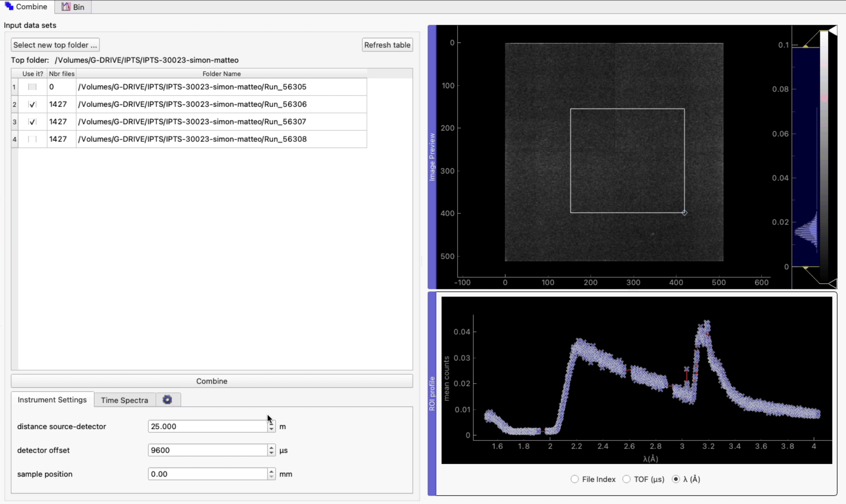This screenshot has height=504, width=846.
Task: Click the Bin tab histogram icon
Action: click(x=66, y=7)
